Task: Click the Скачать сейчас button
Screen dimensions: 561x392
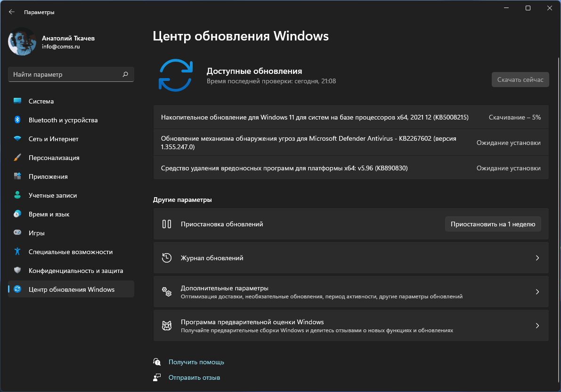Action: point(520,79)
